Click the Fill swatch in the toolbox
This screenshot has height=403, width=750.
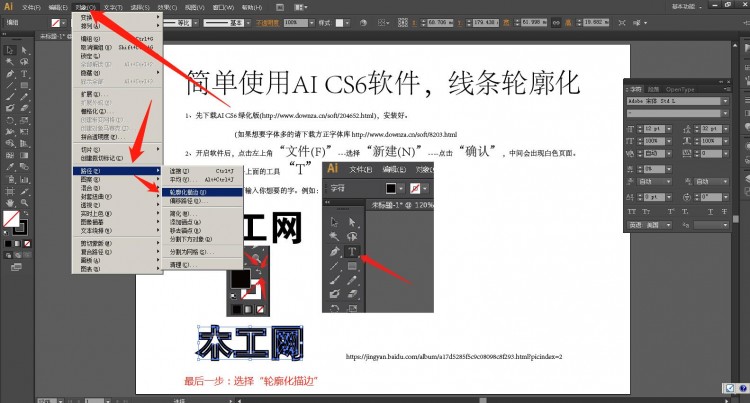(x=11, y=219)
